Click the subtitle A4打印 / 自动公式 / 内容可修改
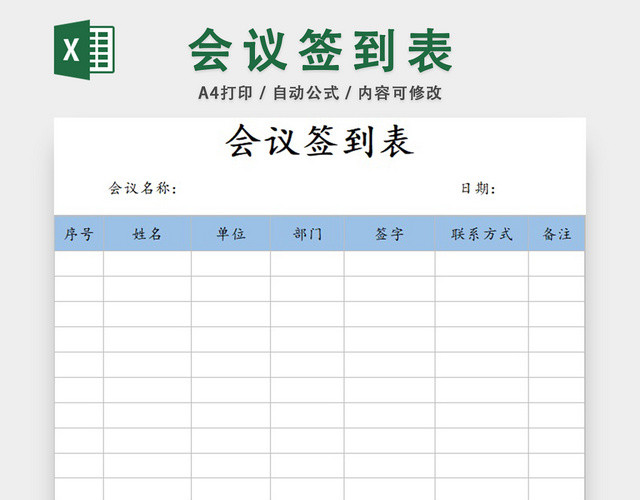Screen dimensions: 640x500 tap(320, 93)
